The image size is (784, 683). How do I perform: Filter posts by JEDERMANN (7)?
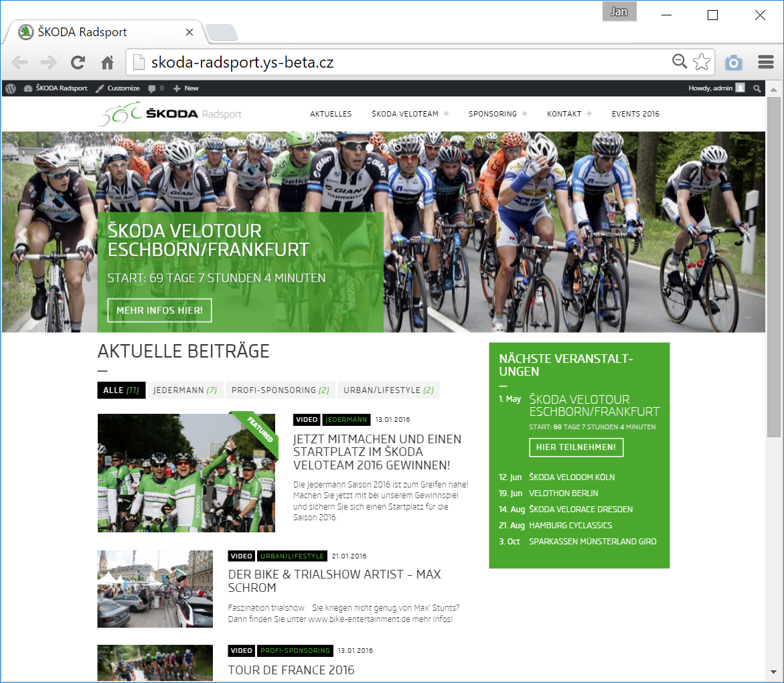(185, 390)
